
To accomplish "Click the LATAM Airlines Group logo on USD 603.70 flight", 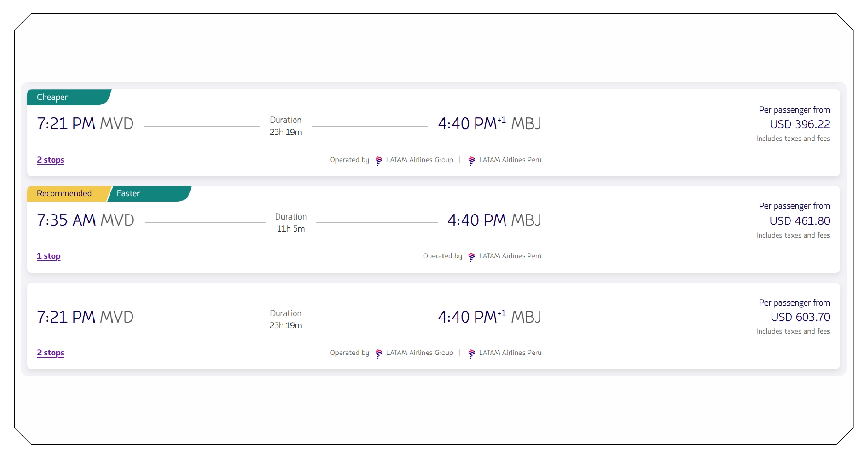I will [379, 353].
